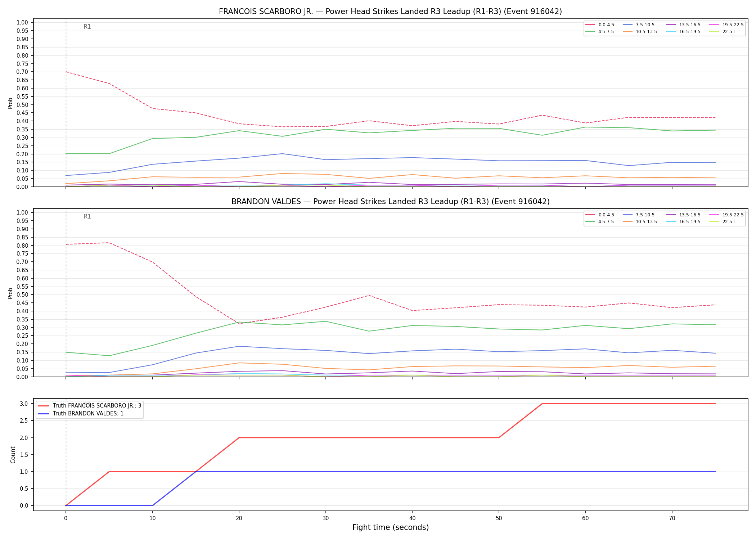This screenshot has width=756, height=540.
Task: Click the Brandon Valdes chart title
Action: point(390,202)
